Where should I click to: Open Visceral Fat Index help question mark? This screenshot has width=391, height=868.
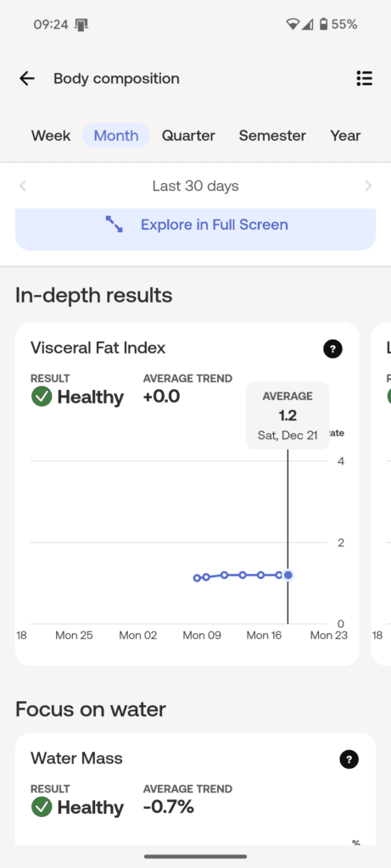[x=332, y=348]
